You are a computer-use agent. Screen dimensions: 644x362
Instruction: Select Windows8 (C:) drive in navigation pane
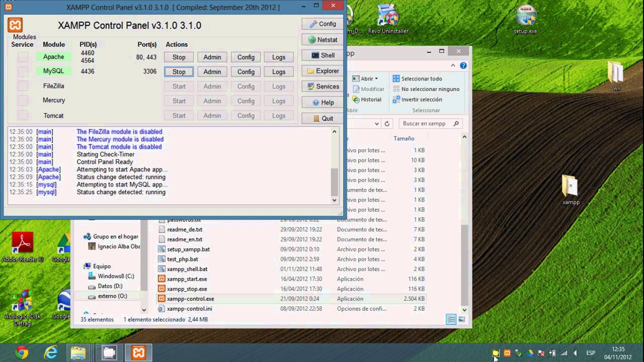point(111,276)
